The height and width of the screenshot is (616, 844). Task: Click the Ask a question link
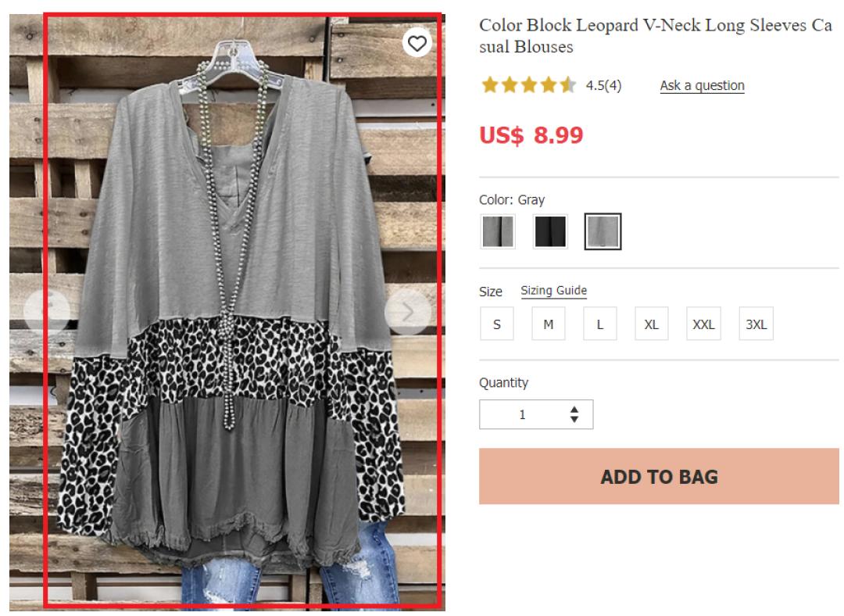click(702, 85)
